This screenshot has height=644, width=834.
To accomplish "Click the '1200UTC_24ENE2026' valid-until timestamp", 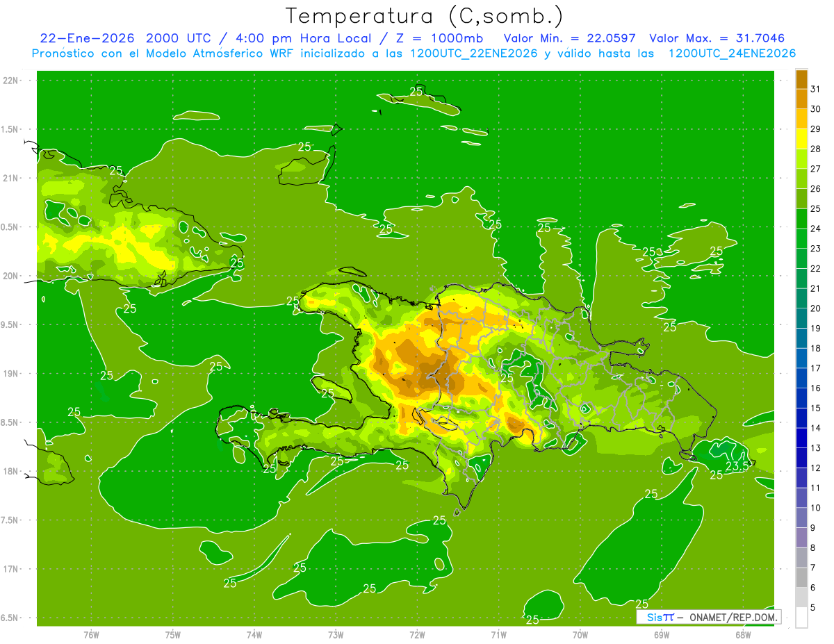I will [x=731, y=53].
